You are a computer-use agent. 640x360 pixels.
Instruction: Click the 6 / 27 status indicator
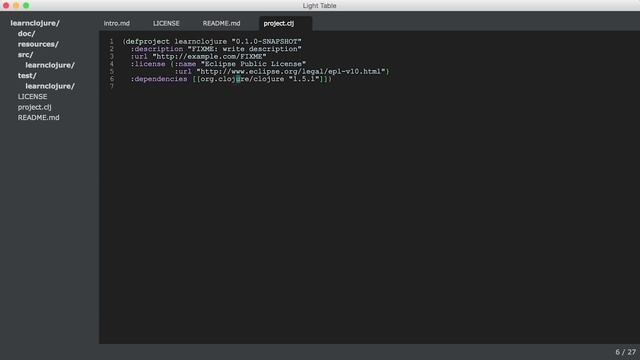click(625, 352)
